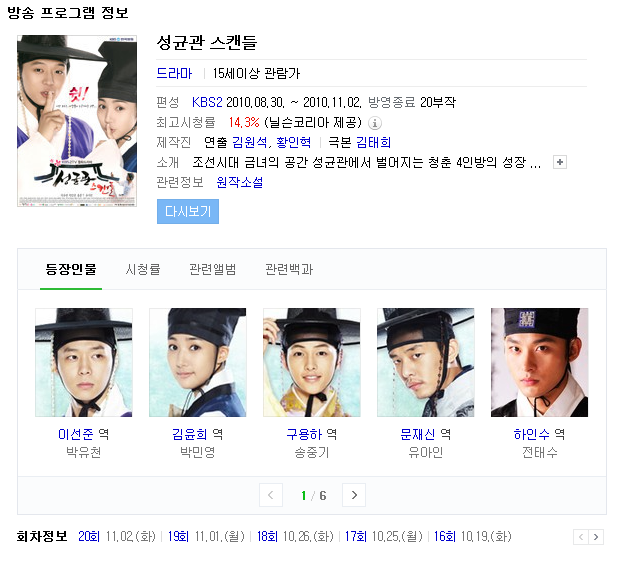The image size is (630, 561).
Task: Open episode 20회 link
Action: pyautogui.click(x=89, y=536)
